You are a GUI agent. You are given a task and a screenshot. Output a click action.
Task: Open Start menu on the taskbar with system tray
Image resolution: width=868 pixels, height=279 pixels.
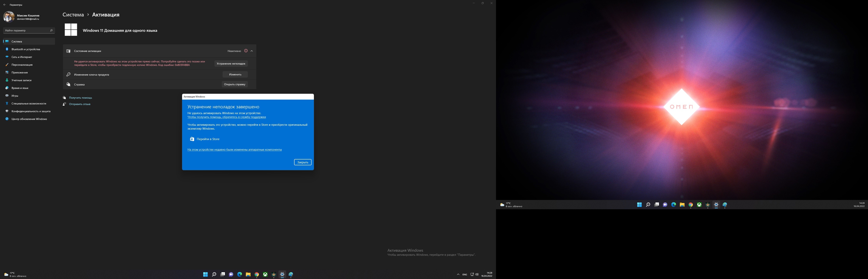coord(205,274)
